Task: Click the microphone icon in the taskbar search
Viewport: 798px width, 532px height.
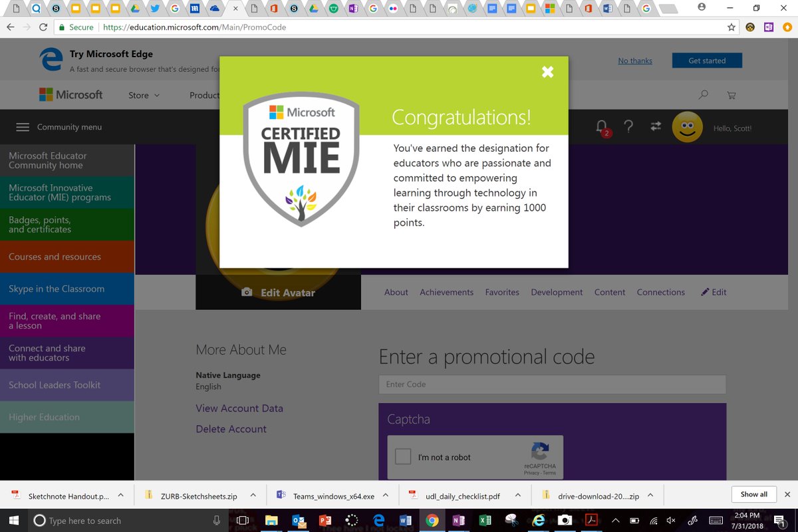Action: tap(217, 521)
